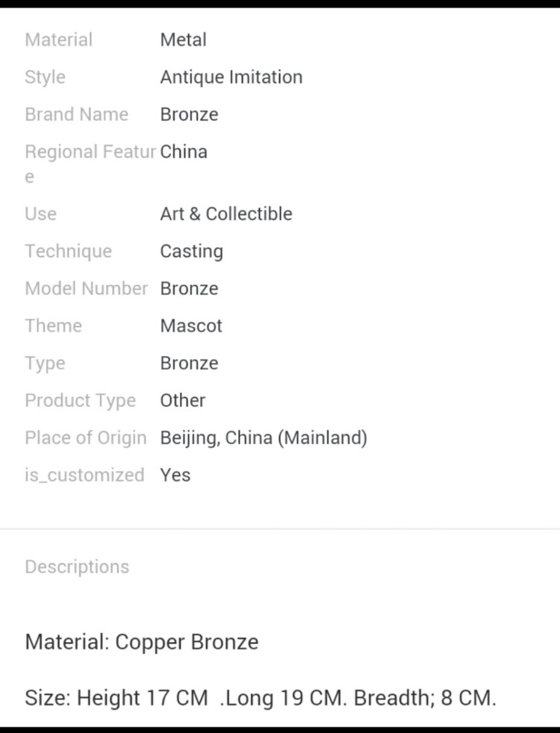560x733 pixels.
Task: Select the China regional feature value
Action: click(184, 152)
